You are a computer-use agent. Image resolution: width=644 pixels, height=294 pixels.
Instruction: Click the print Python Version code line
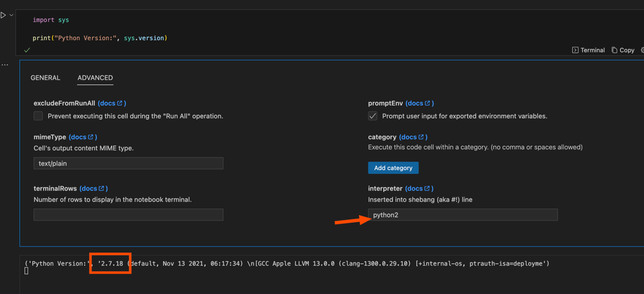100,38
